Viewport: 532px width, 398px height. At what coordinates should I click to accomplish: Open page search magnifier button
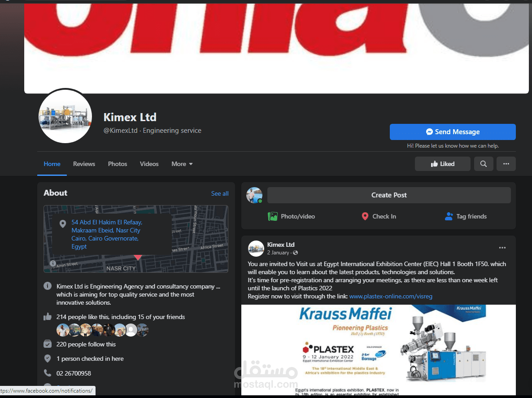tap(484, 164)
